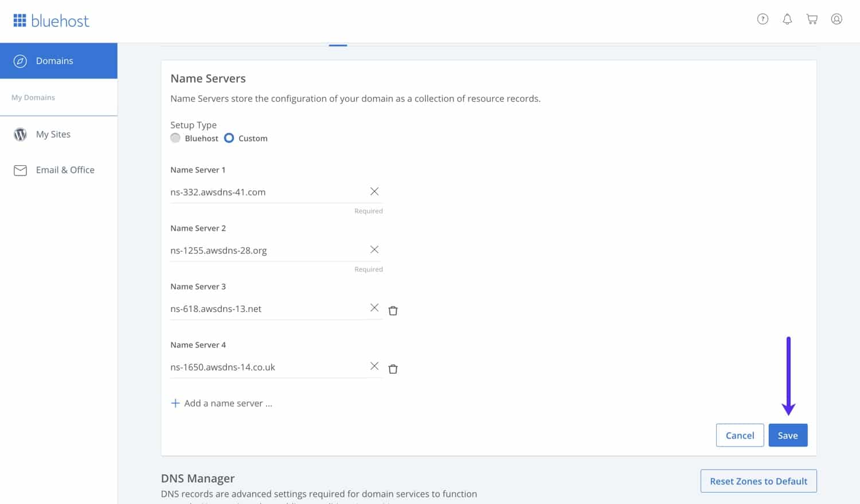Screen dimensions: 860x504
Task: Delete Name Server 4 with trash icon
Action: (x=393, y=369)
